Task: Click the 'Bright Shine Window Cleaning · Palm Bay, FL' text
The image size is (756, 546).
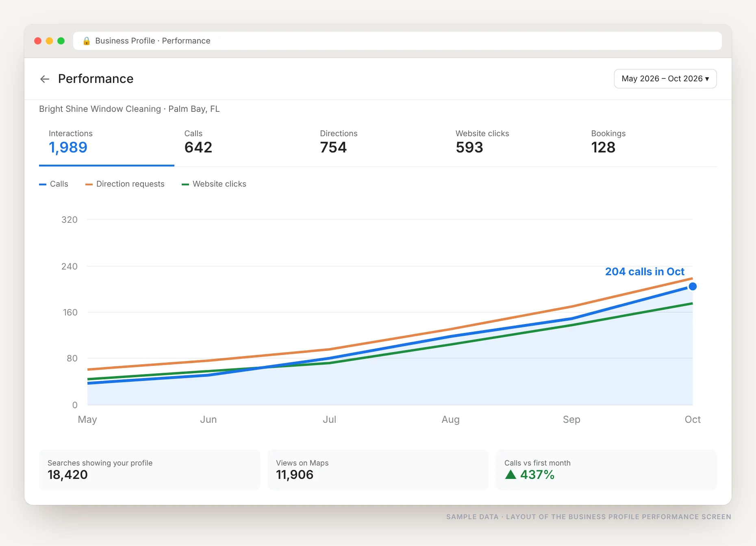Action: pyautogui.click(x=129, y=109)
